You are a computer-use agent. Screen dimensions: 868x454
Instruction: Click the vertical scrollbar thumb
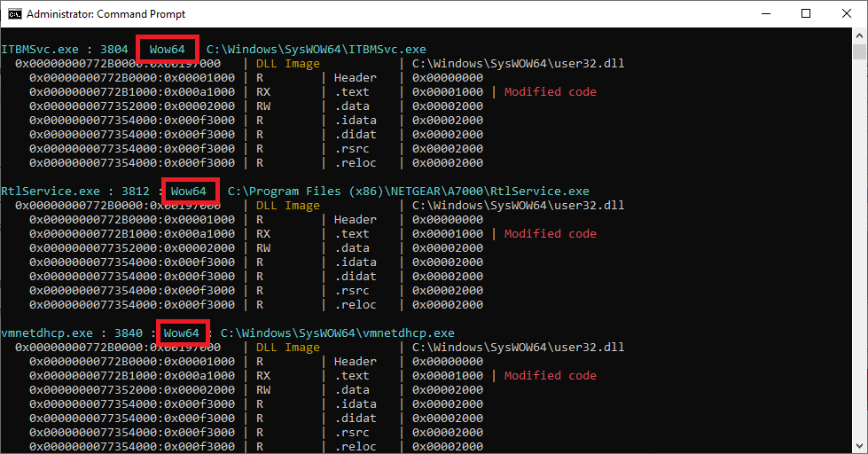859,51
